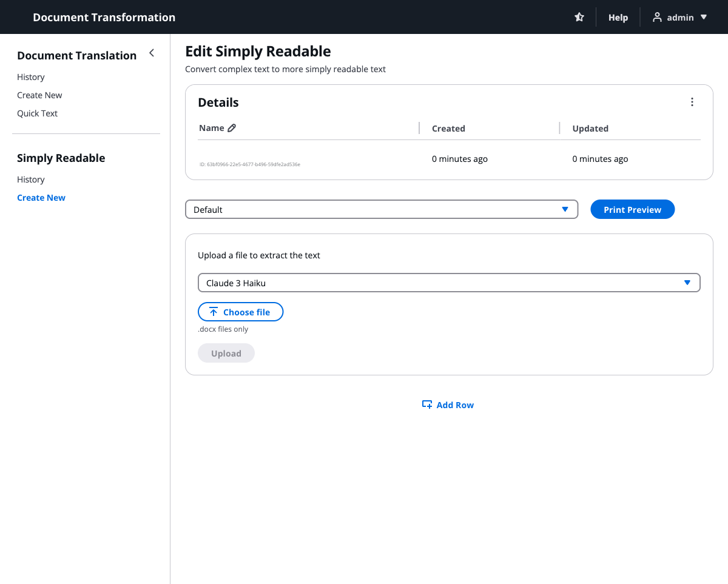Screen dimensions: 728x584
Task: Click the pencil icon beside Name
Action: point(232,128)
